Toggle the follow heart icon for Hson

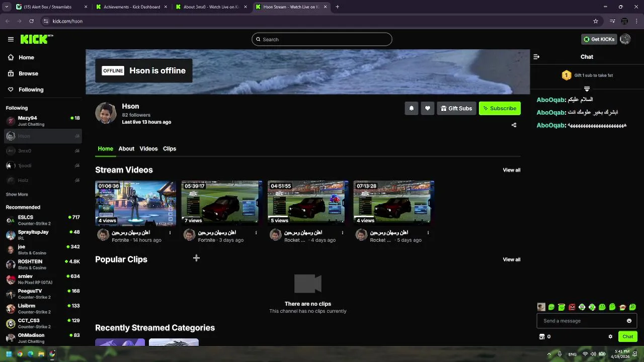tap(428, 108)
